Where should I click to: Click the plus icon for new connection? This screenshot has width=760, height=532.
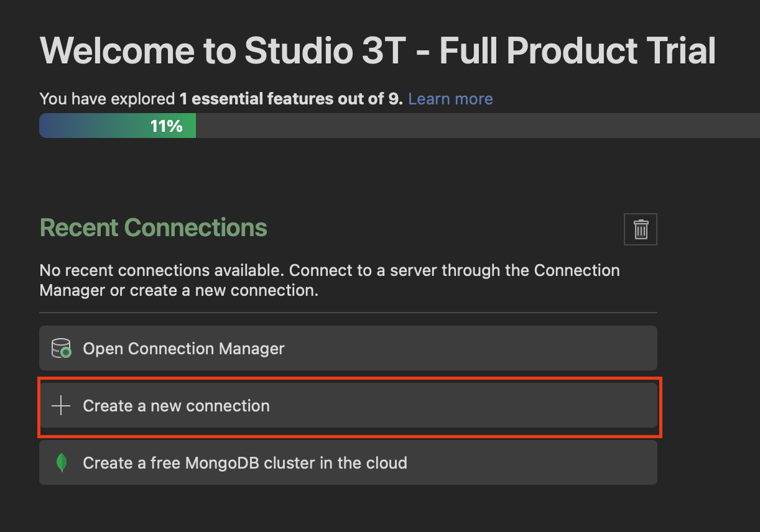[61, 406]
